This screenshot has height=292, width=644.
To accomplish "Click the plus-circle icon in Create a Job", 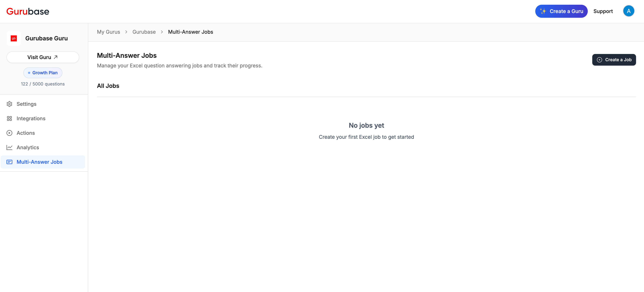I will [599, 60].
